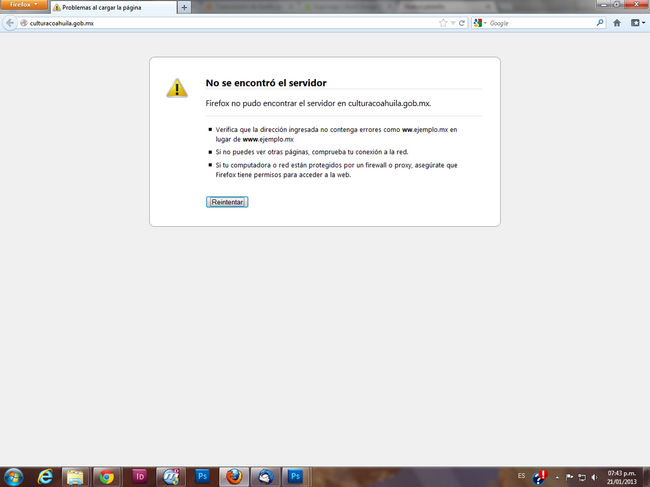Viewport: 650px width, 487px height.
Task: Open the bookmarks menu toolbar icon
Action: tap(636, 22)
